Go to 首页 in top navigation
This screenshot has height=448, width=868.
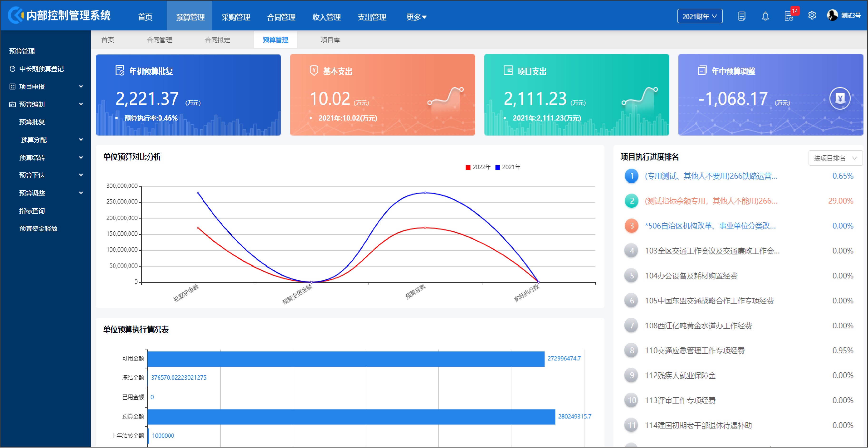(x=145, y=17)
